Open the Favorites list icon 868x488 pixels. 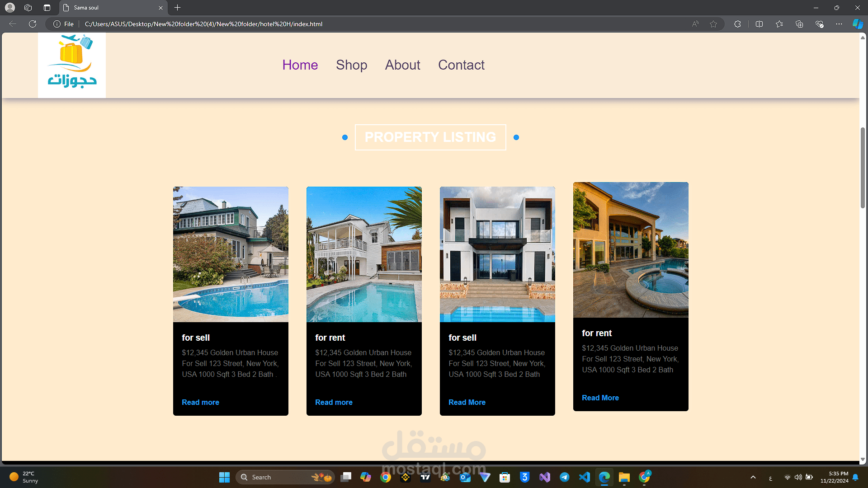779,24
